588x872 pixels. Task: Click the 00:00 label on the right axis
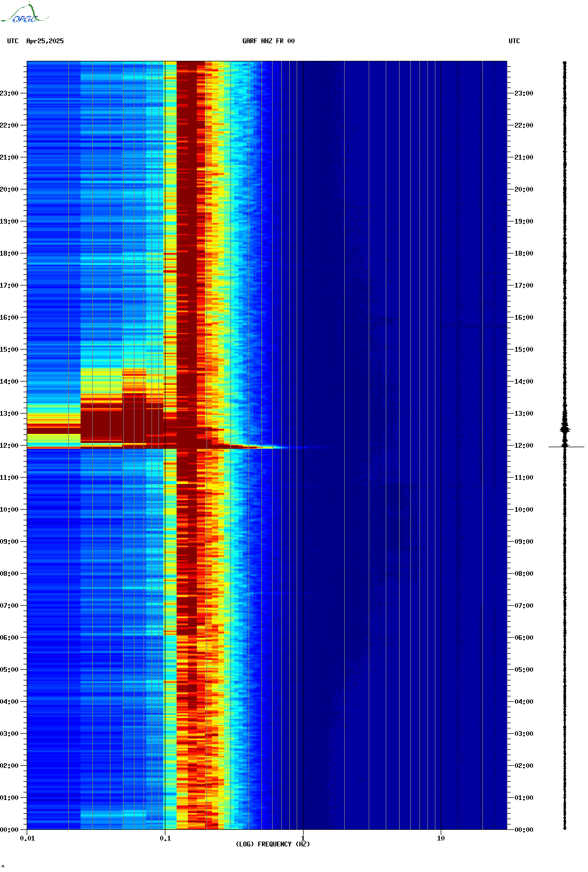(524, 830)
